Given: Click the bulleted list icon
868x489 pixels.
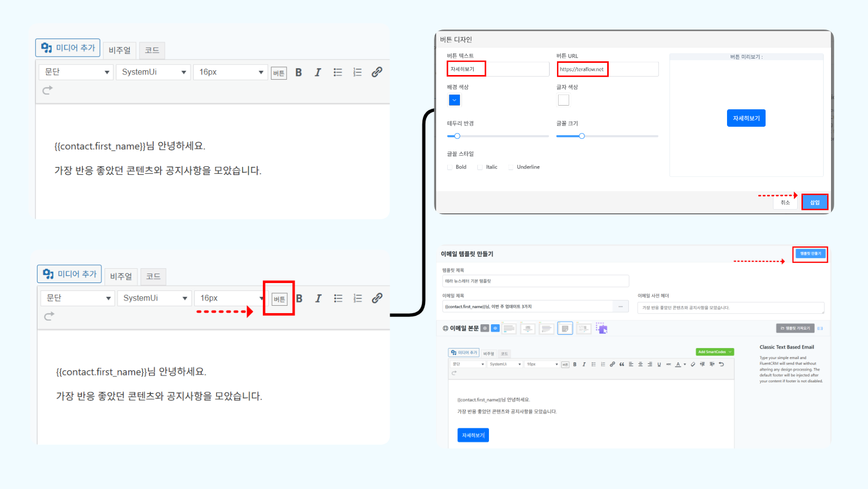Looking at the screenshot, I should (337, 72).
